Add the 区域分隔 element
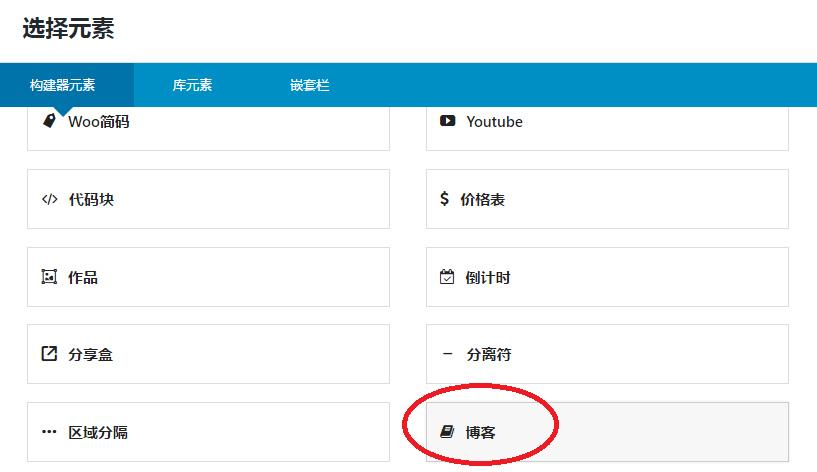 pos(208,432)
